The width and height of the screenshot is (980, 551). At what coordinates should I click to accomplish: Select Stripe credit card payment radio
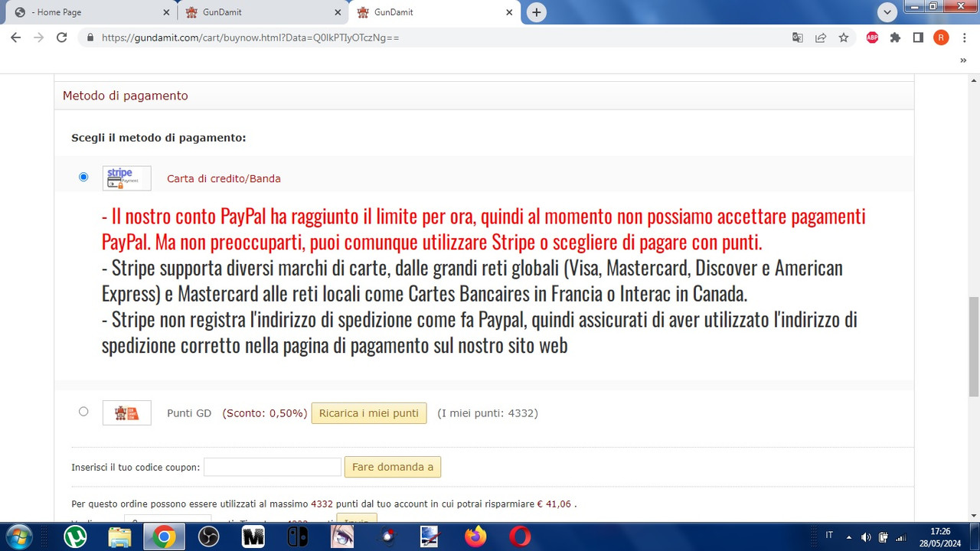pos(83,177)
